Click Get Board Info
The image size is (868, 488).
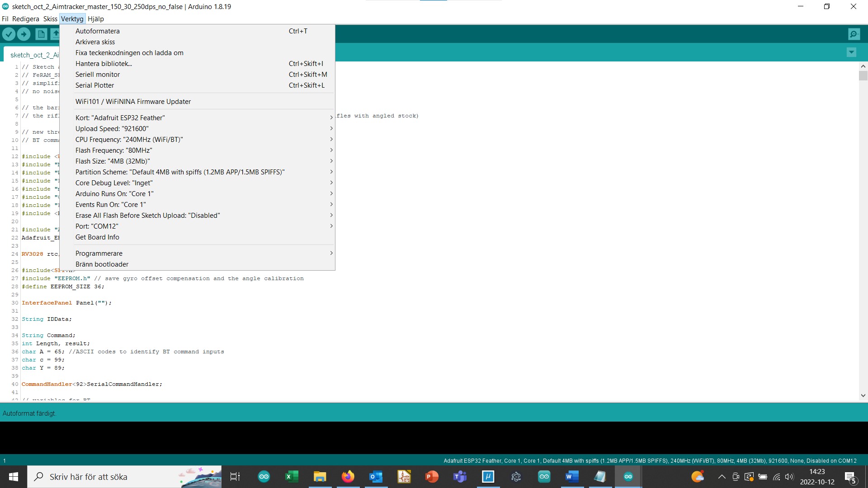coord(97,237)
